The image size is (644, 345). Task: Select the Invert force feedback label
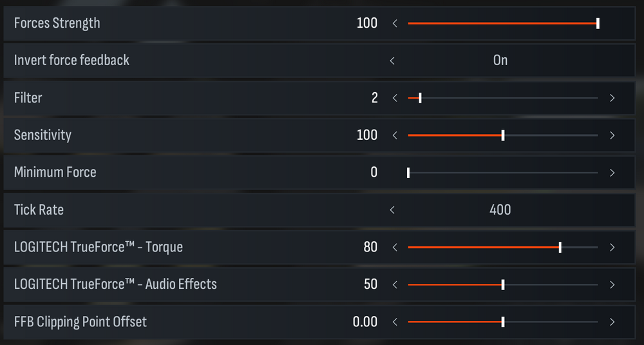[71, 61]
